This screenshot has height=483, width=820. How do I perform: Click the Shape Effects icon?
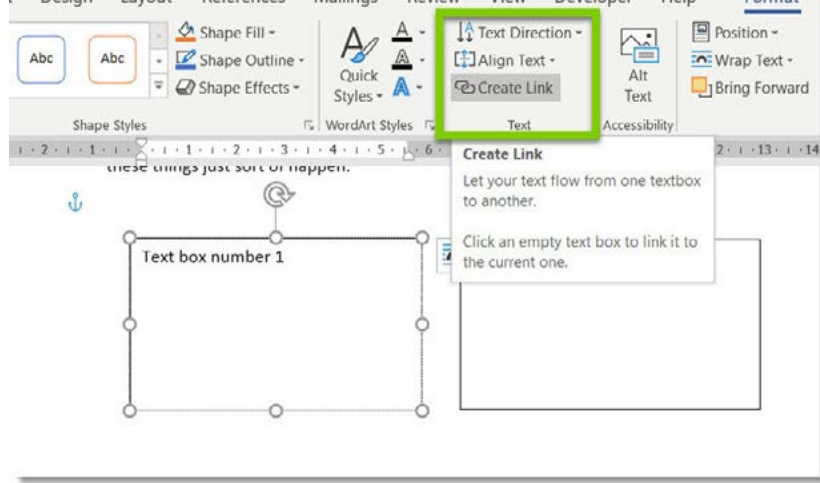[x=185, y=87]
